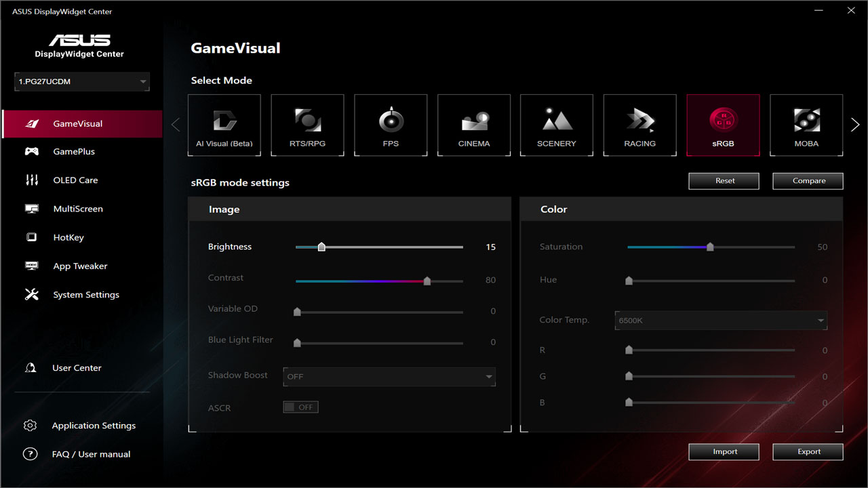Image resolution: width=868 pixels, height=488 pixels.
Task: Select the MOBA mode icon
Action: (x=806, y=120)
